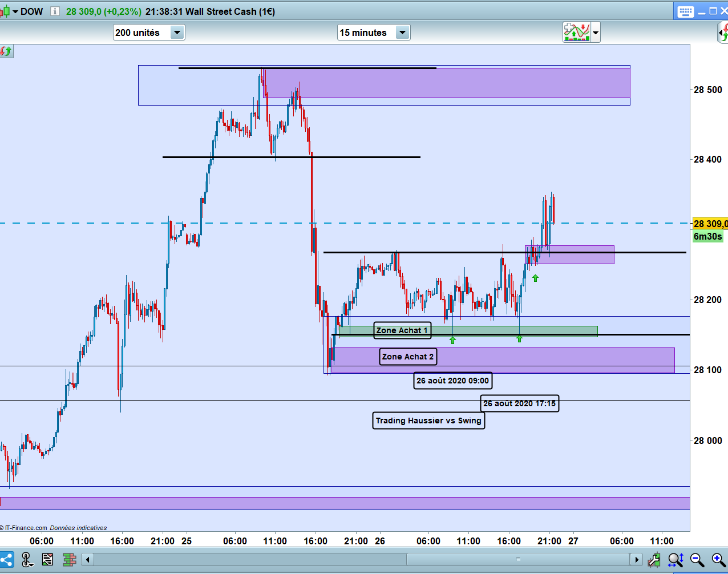
Task: Open the add indicators and trading systems icon
Action: (x=577, y=33)
